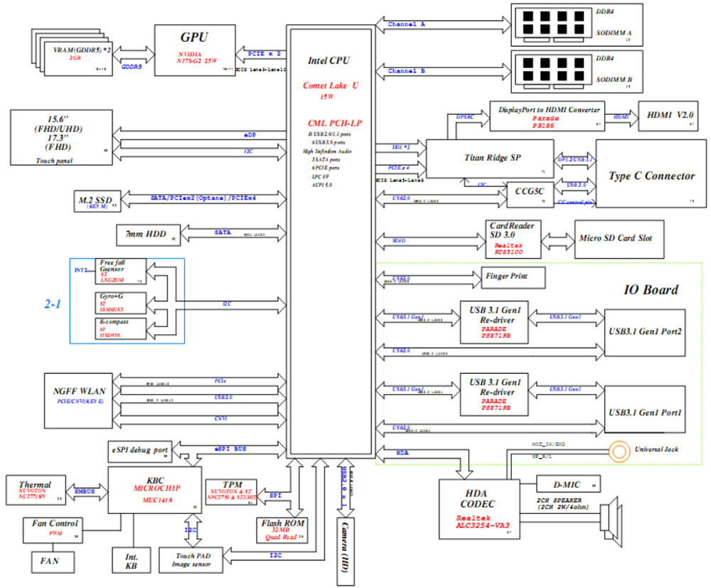Click the memory chips graphic in SODIMM B

pyautogui.click(x=553, y=73)
